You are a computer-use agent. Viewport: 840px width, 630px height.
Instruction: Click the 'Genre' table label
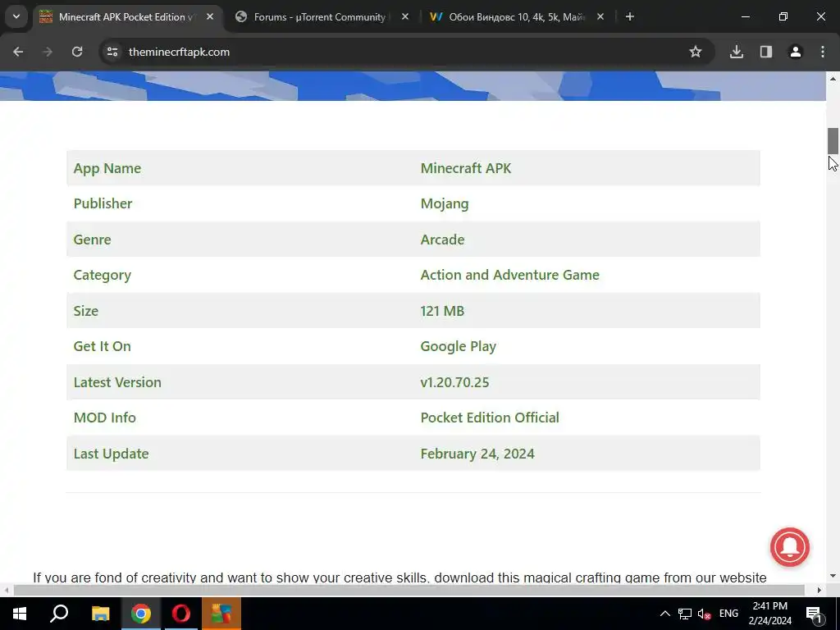pyautogui.click(x=92, y=240)
